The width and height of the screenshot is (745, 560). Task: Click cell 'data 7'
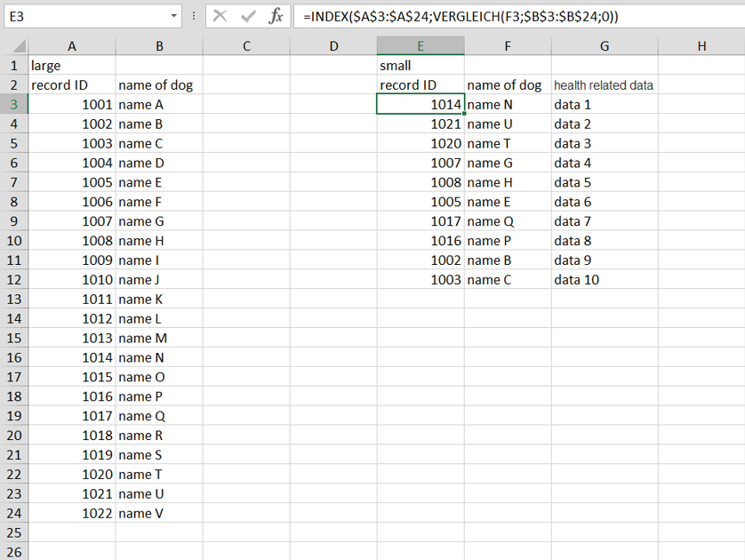(605, 221)
